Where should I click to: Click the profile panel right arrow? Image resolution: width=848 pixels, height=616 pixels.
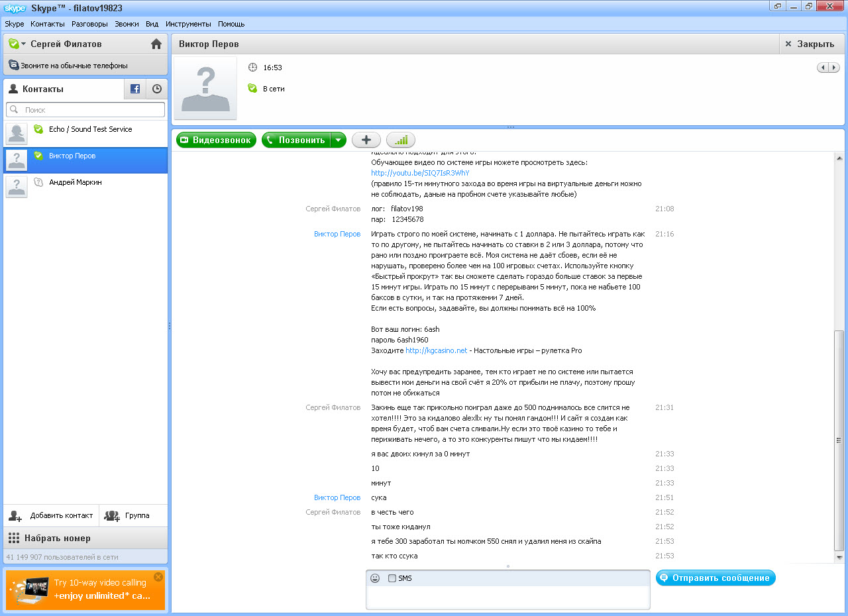tap(834, 68)
